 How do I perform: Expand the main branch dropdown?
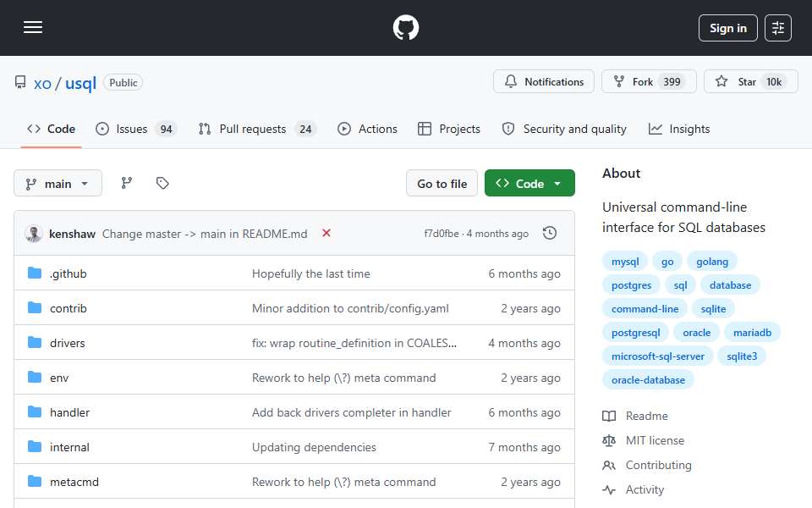[x=58, y=184]
